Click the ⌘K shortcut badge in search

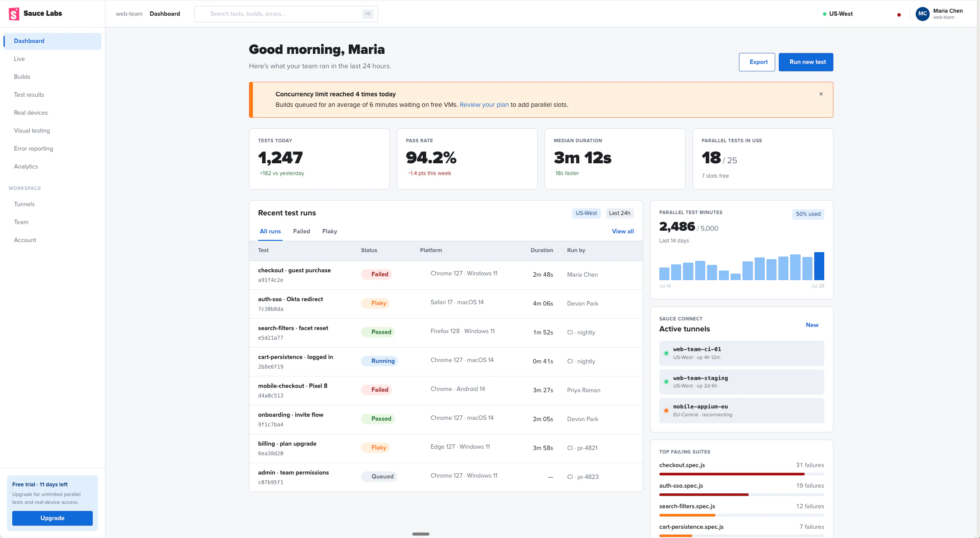pyautogui.click(x=368, y=14)
